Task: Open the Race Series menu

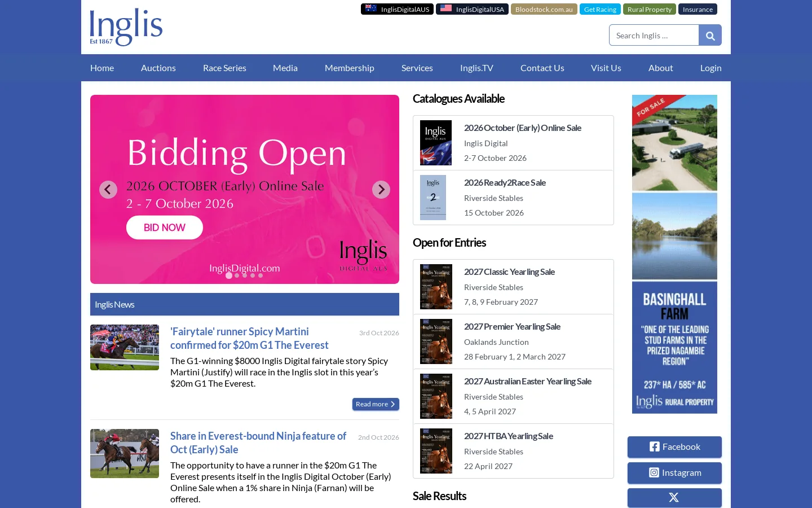Action: coord(224,68)
